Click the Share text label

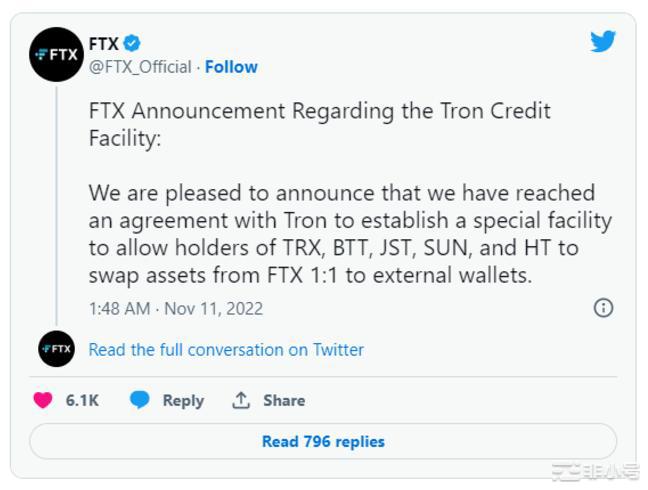(x=284, y=400)
